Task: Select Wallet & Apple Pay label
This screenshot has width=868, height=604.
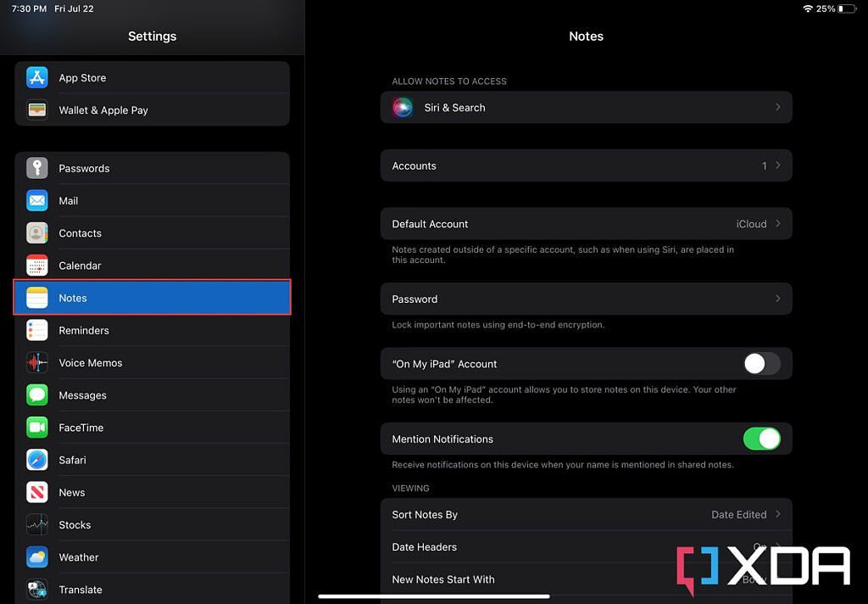Action: (103, 110)
